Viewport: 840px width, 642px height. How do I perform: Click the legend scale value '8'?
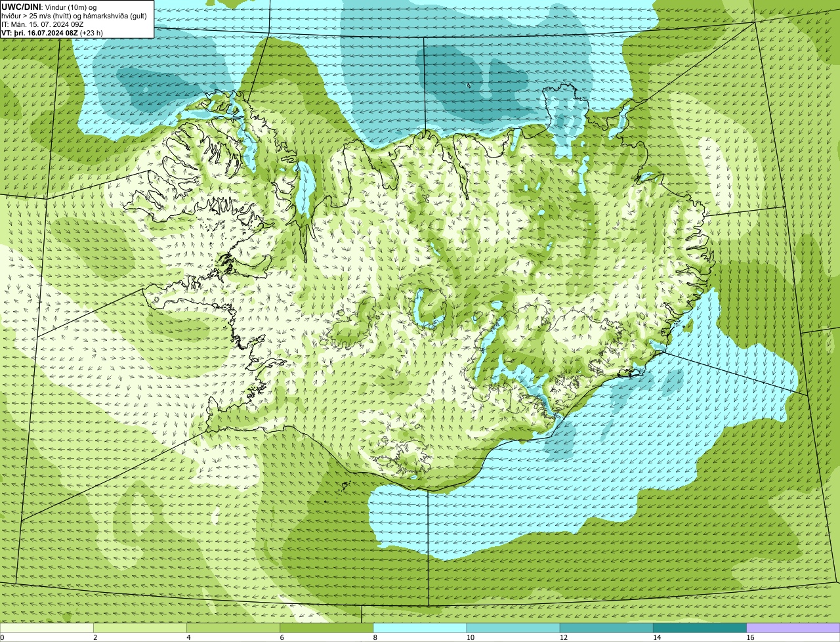click(x=375, y=637)
